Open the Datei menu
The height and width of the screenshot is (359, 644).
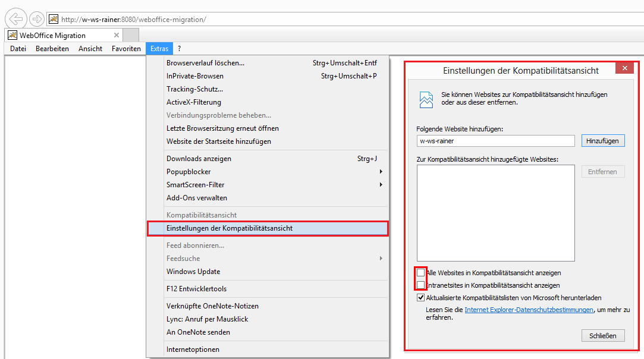(18, 49)
